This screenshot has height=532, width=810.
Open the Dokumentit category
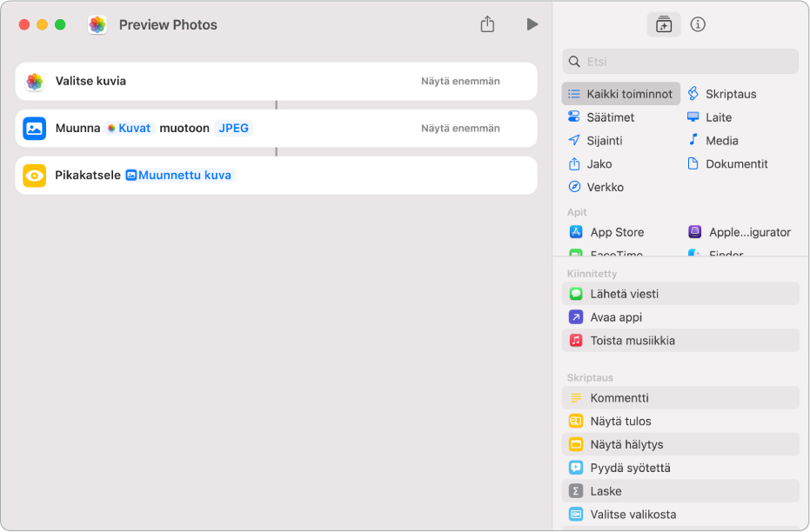(x=727, y=164)
